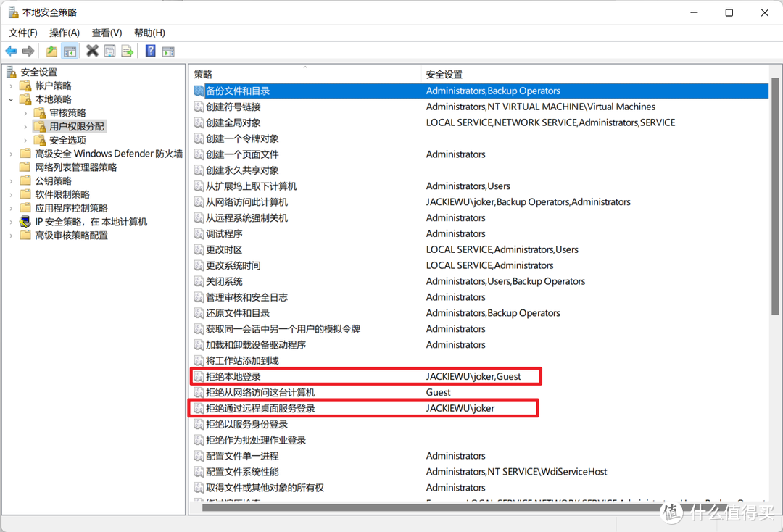783x532 pixels.
Task: Expand the 公钥策略 tree node
Action: click(x=12, y=180)
